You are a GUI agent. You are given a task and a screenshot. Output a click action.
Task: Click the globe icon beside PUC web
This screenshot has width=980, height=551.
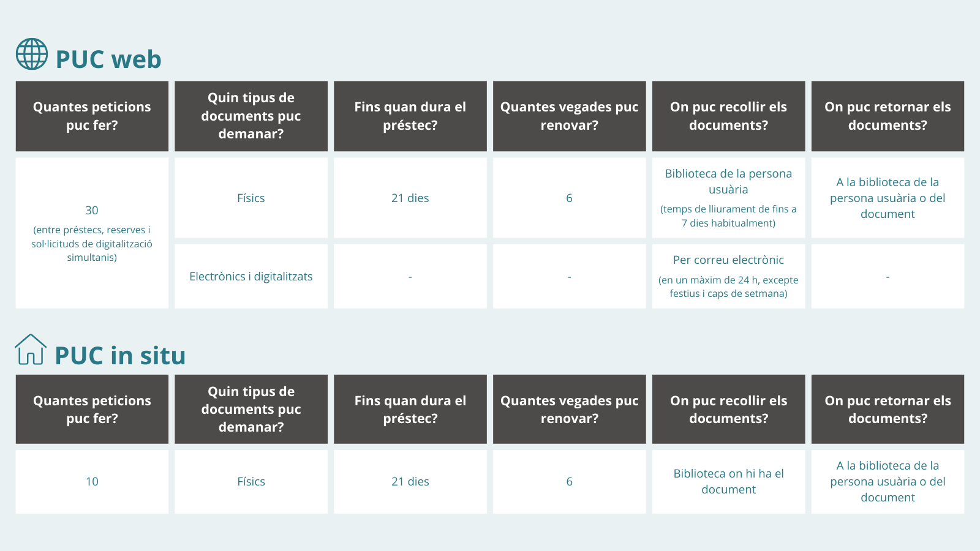pyautogui.click(x=32, y=54)
